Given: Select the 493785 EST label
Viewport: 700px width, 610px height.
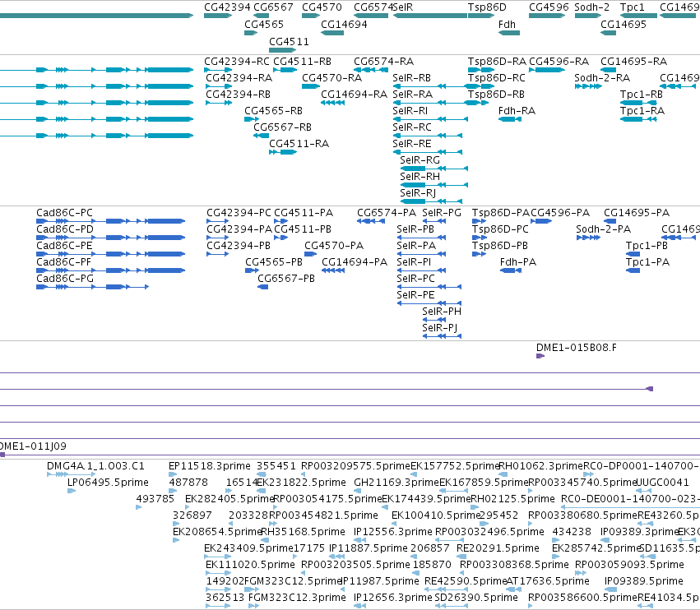Looking at the screenshot, I should [155, 498].
